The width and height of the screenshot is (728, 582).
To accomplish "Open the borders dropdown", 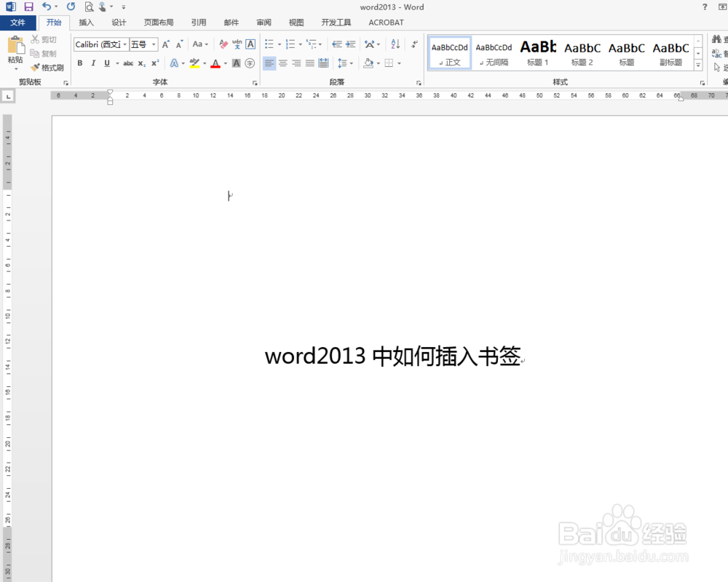I will coord(399,63).
